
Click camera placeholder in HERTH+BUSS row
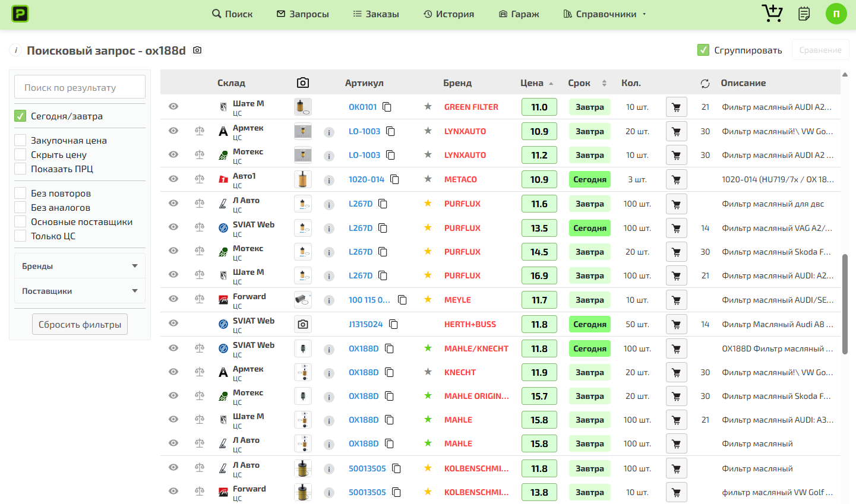303,324
